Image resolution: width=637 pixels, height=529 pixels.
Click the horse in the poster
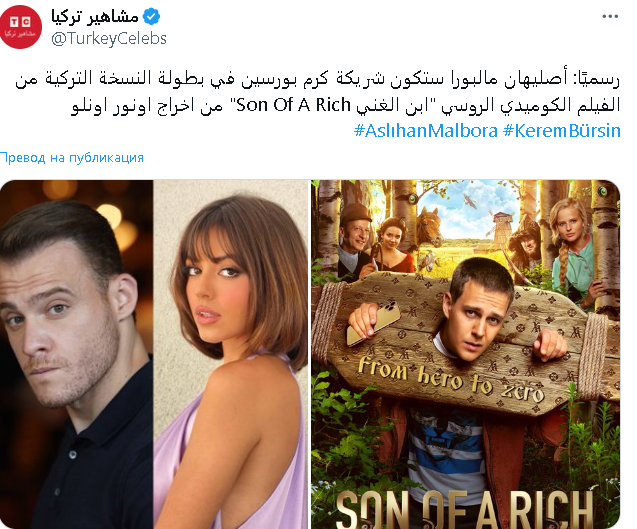pyautogui.click(x=429, y=228)
